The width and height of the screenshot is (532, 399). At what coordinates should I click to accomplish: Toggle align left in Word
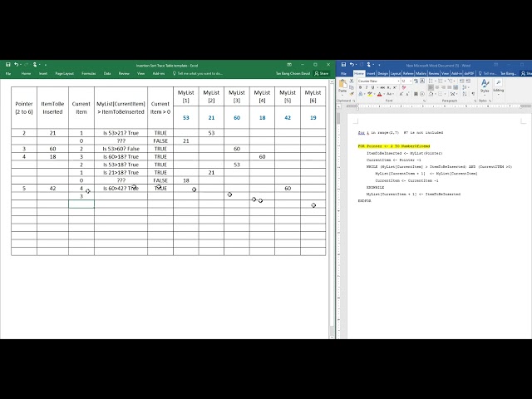point(431,87)
